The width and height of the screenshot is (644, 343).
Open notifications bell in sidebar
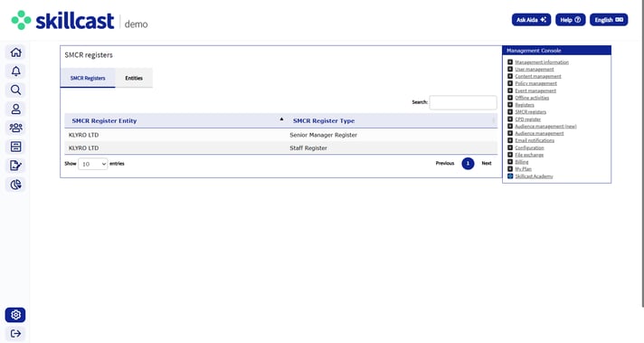pos(15,71)
